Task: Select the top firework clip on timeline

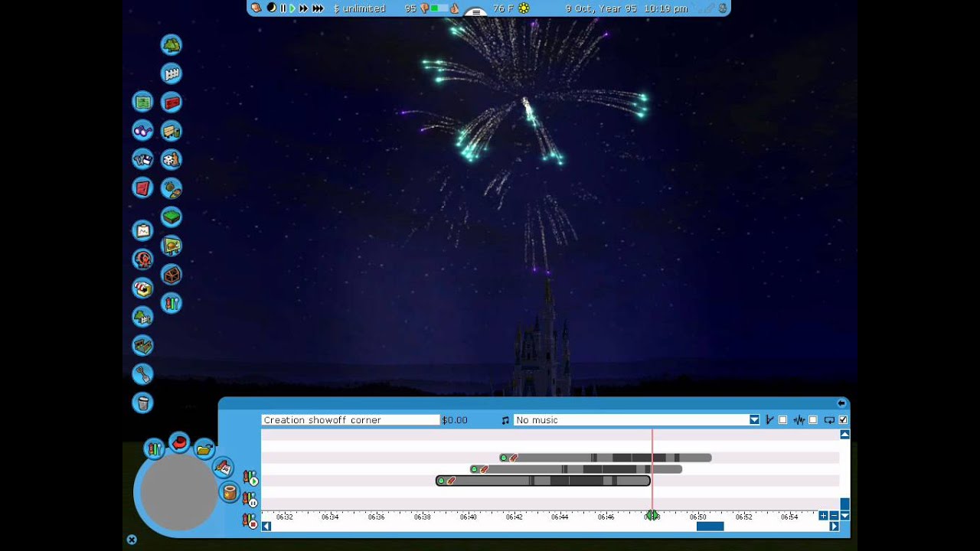Action: coord(605,458)
